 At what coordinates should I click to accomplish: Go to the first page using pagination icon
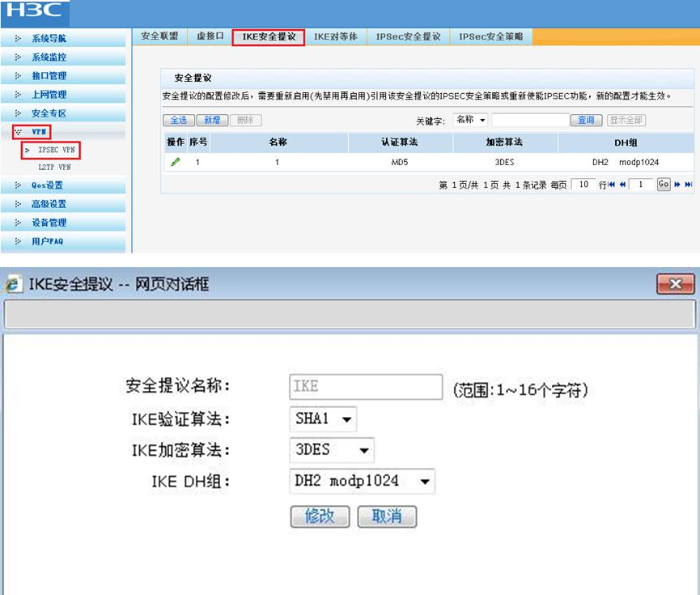[612, 185]
